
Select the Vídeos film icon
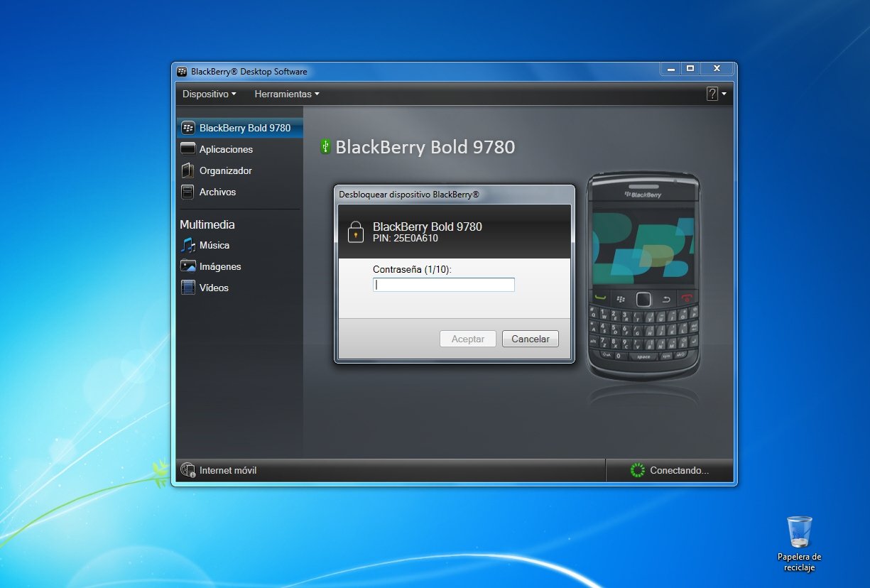click(188, 288)
